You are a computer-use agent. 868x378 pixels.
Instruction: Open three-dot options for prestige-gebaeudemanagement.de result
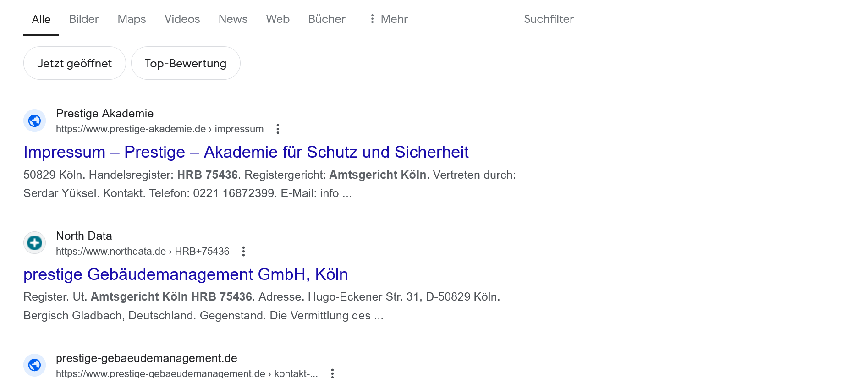tap(332, 373)
